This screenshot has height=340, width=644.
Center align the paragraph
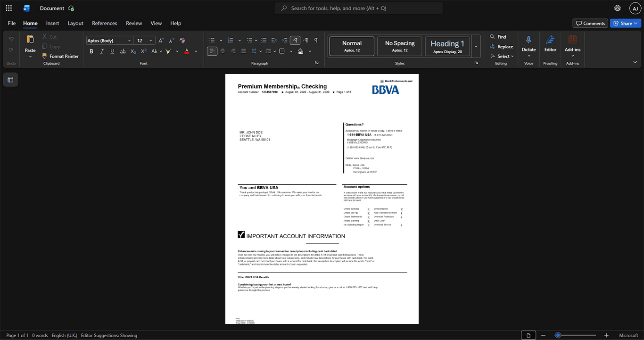[x=223, y=51]
